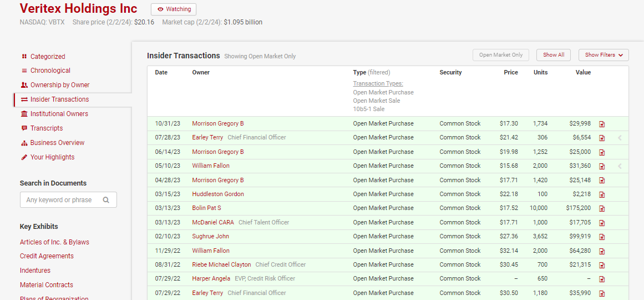Image resolution: width=644 pixels, height=300 pixels.
Task: Switch to Show All transactions
Action: [x=553, y=55]
